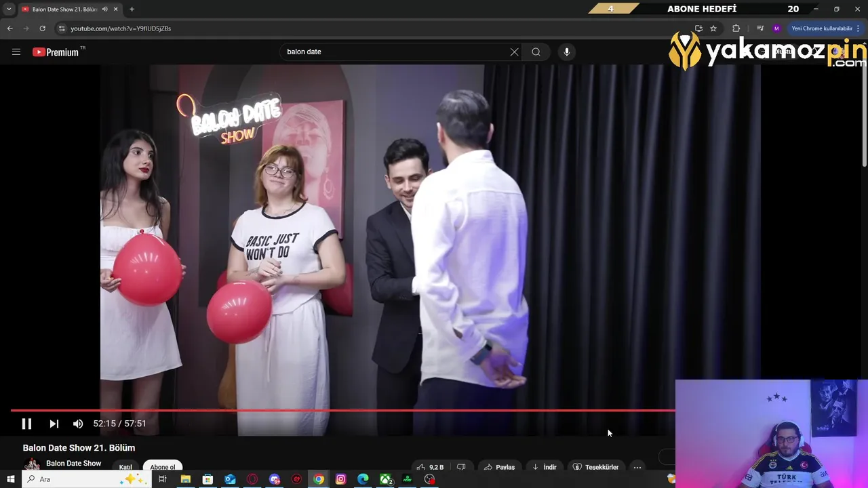Image resolution: width=868 pixels, height=488 pixels.
Task: Open Microsoft Store from the taskbar
Action: tap(208, 479)
